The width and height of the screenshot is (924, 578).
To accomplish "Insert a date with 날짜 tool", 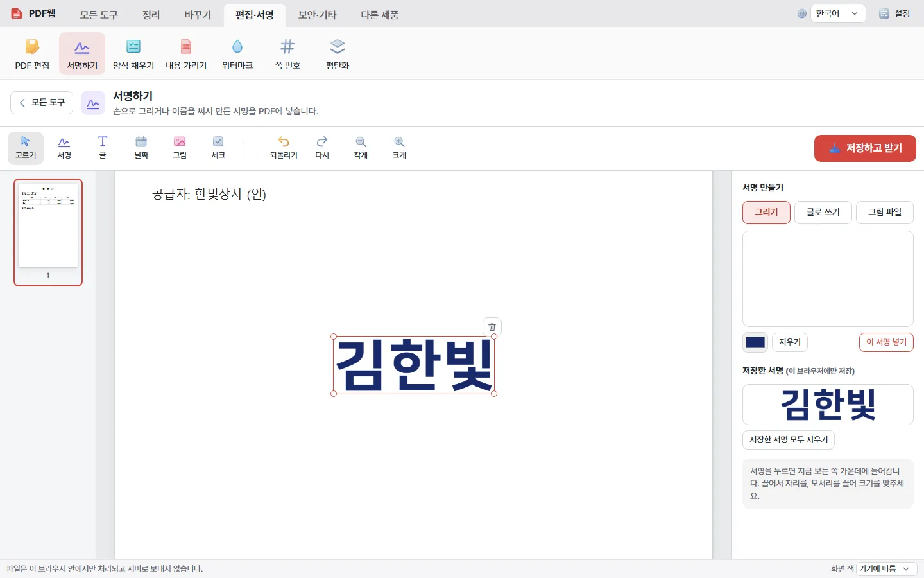I will [x=141, y=148].
